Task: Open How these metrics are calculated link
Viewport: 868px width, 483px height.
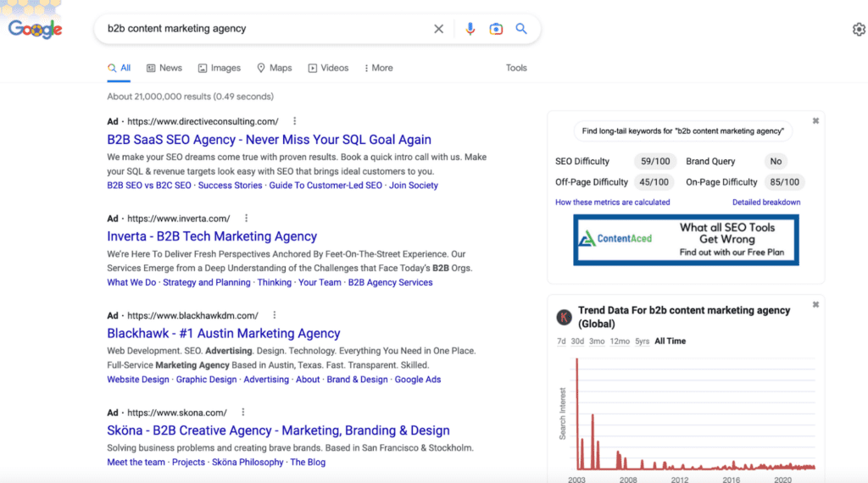Action: click(612, 203)
